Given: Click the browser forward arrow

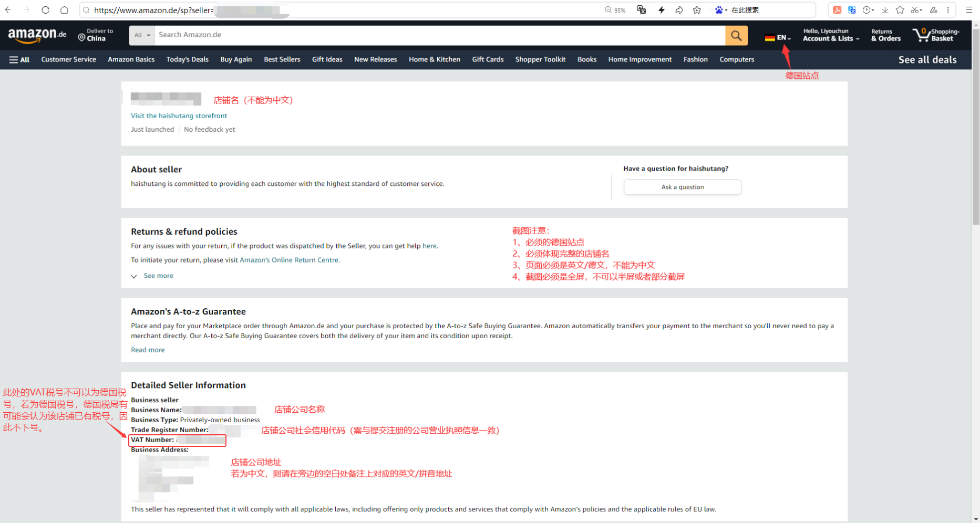Looking at the screenshot, I should coord(26,10).
